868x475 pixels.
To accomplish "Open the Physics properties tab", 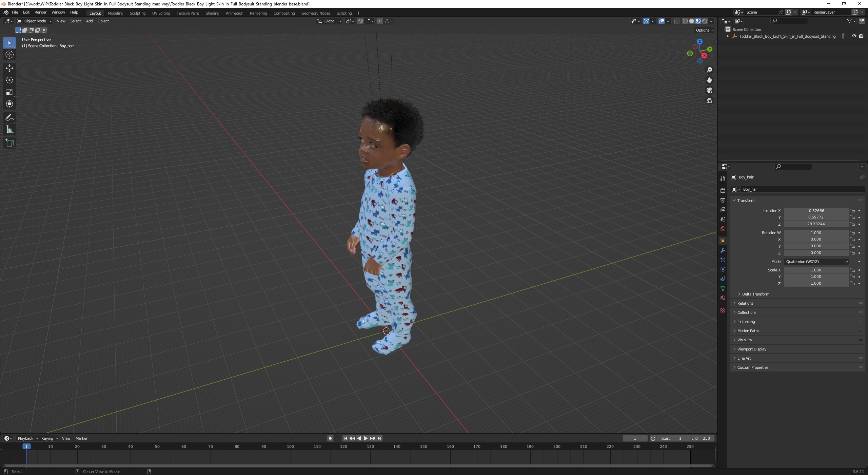I will (x=723, y=269).
